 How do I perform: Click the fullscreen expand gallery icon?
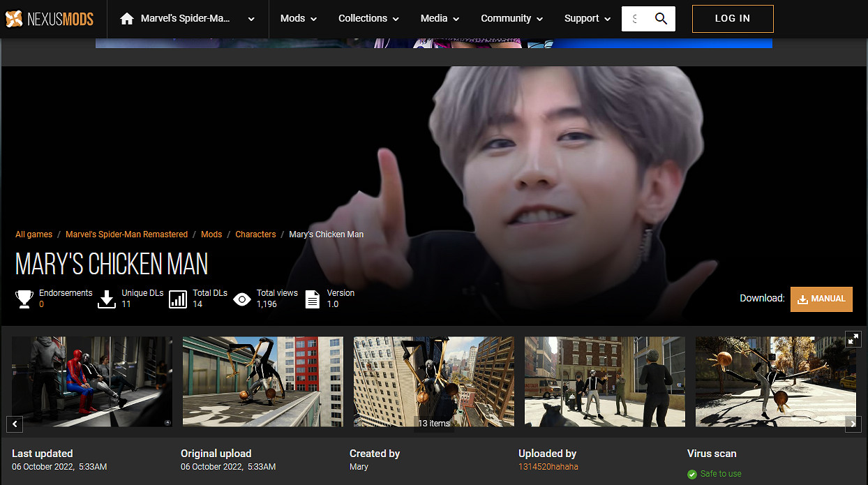(853, 339)
